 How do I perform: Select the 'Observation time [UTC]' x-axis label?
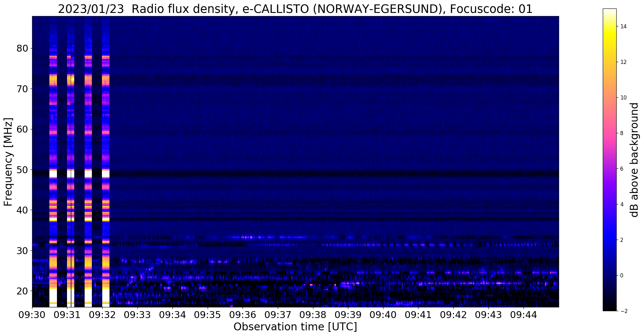pos(295,327)
